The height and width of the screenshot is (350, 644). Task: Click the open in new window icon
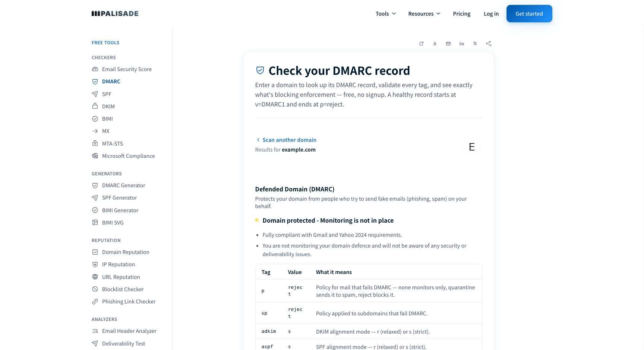click(422, 44)
